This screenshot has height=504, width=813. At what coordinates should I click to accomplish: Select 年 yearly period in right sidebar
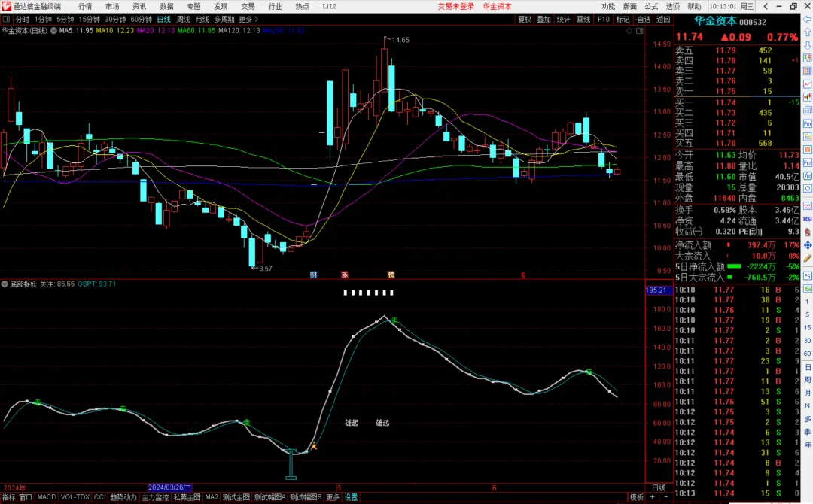(807, 445)
